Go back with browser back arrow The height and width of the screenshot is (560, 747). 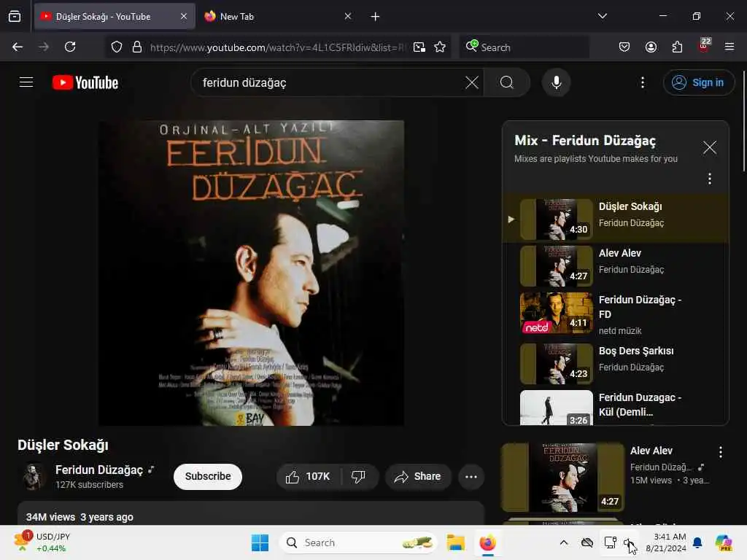click(18, 47)
